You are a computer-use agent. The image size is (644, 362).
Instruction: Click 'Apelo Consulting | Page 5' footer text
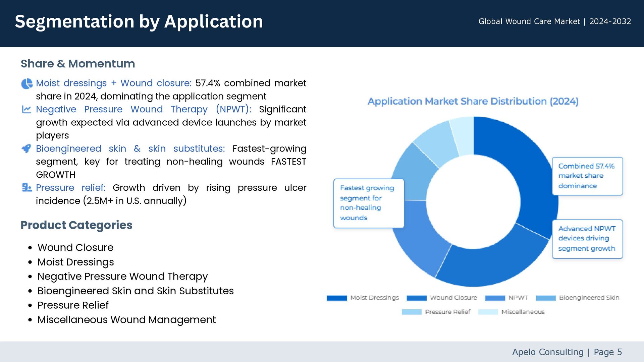(x=567, y=352)
